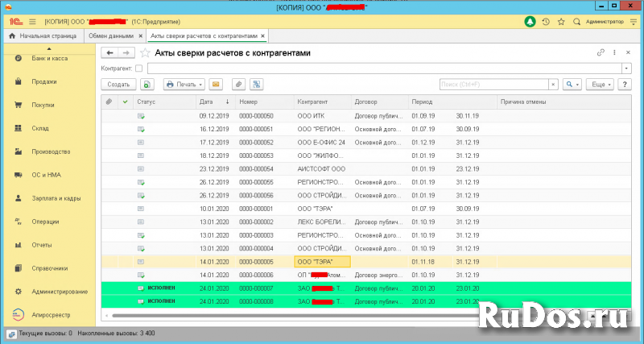Sort the list by Дата column header

point(207,102)
